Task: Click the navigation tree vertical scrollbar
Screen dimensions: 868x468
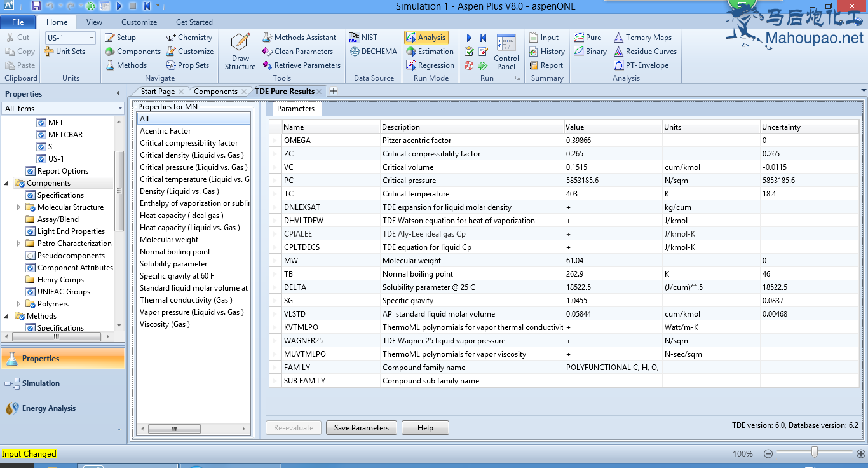Action: tap(119, 191)
